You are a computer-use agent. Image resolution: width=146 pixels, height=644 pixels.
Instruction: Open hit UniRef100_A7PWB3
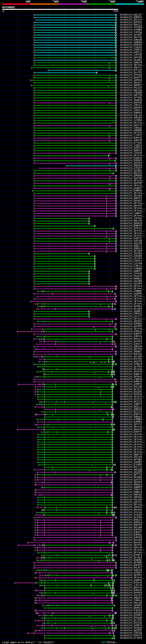[131, 30]
